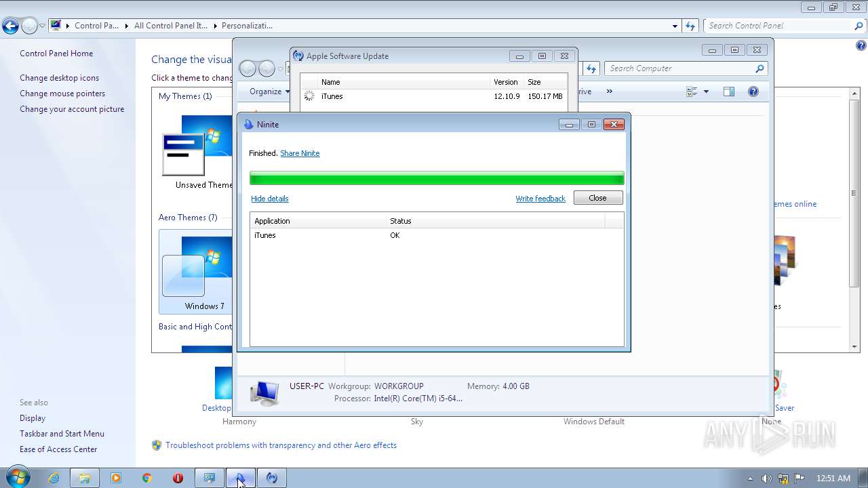The height and width of the screenshot is (488, 868).
Task: Click Change your account picture link
Action: [x=72, y=109]
